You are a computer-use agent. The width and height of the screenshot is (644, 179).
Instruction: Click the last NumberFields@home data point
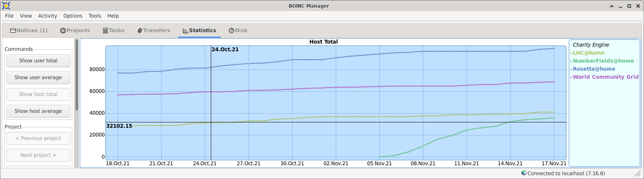[x=554, y=118]
